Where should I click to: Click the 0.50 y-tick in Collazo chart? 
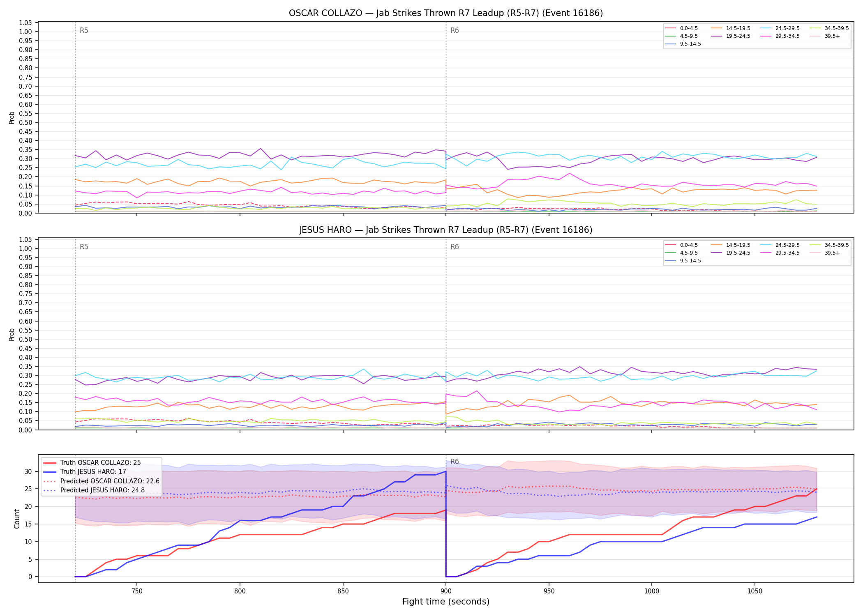(25, 122)
